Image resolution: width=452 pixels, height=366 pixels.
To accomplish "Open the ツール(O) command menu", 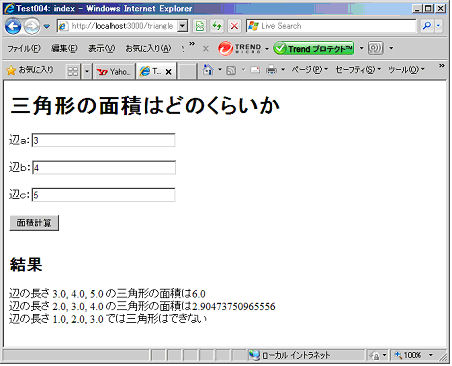I will coord(406,70).
